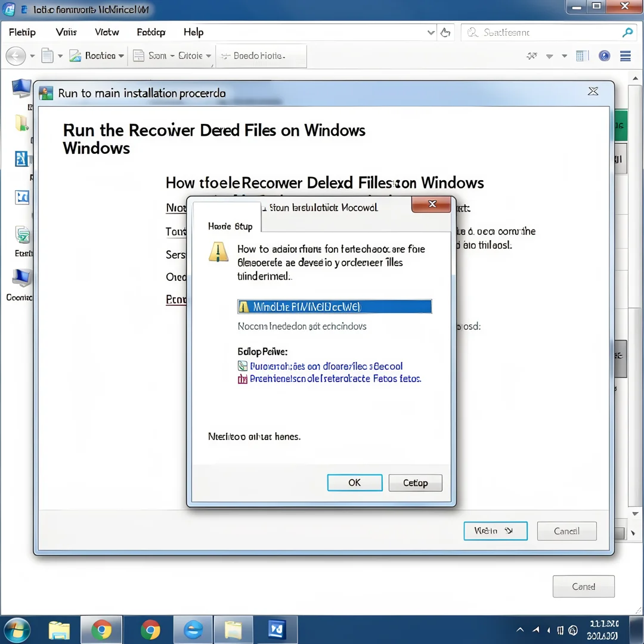Expand the Roatica dropdown arrow
644x644 pixels.
[x=121, y=56]
